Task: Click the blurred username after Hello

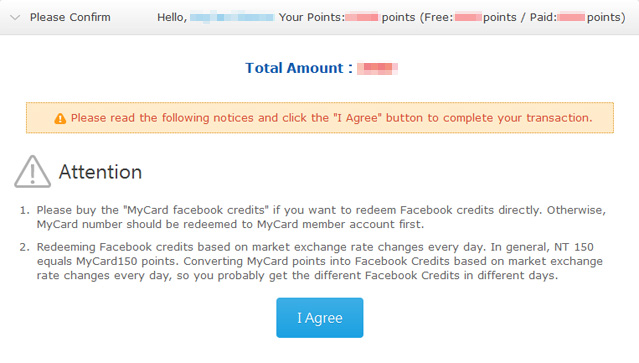Action: (x=232, y=18)
